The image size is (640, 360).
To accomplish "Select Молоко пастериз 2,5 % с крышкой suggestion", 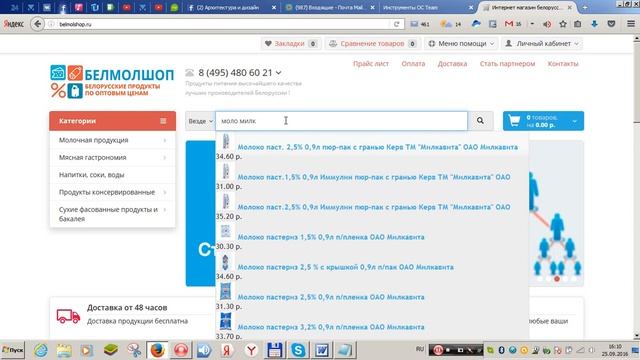I will [345, 267].
